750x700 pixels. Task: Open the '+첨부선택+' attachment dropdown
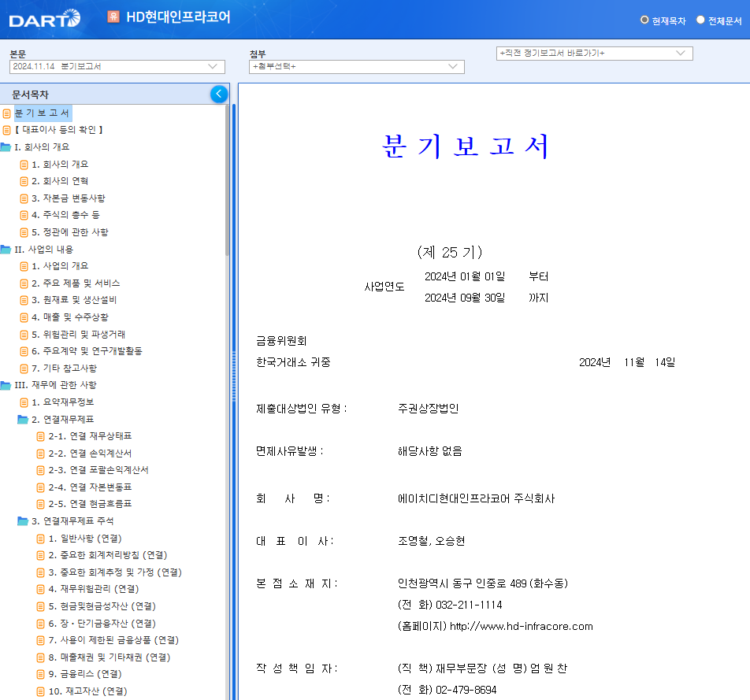[353, 68]
